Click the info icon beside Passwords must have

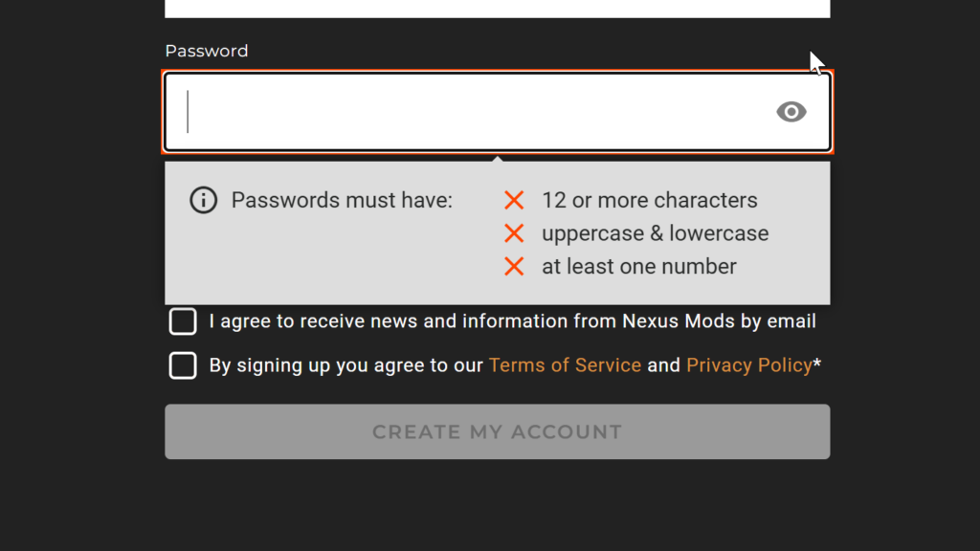(x=203, y=200)
